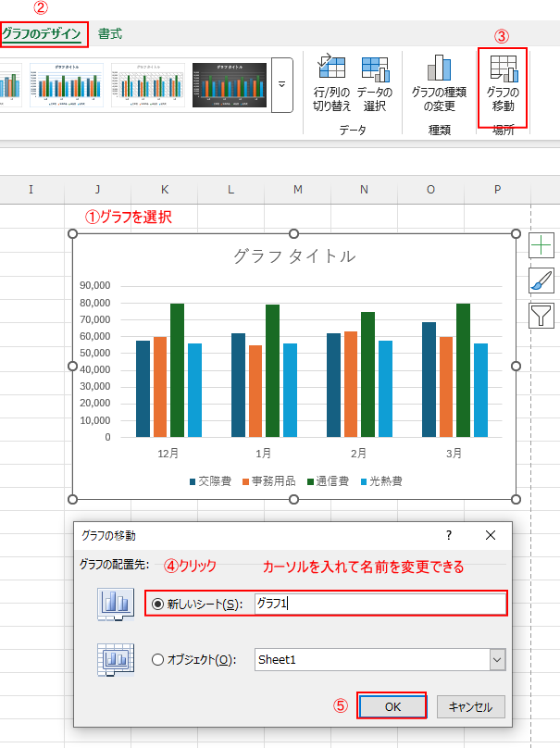Switch to グラフのデザイン tab
Viewport: 560px width, 748px height.
(41, 34)
